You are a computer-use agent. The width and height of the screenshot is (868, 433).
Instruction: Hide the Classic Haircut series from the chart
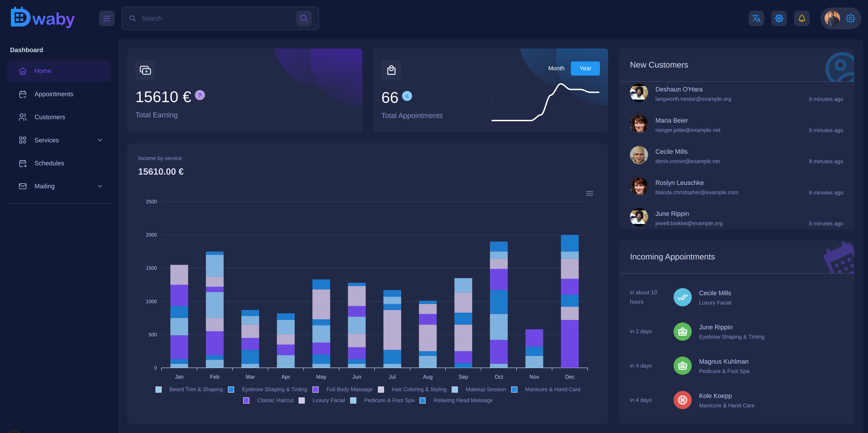275,400
